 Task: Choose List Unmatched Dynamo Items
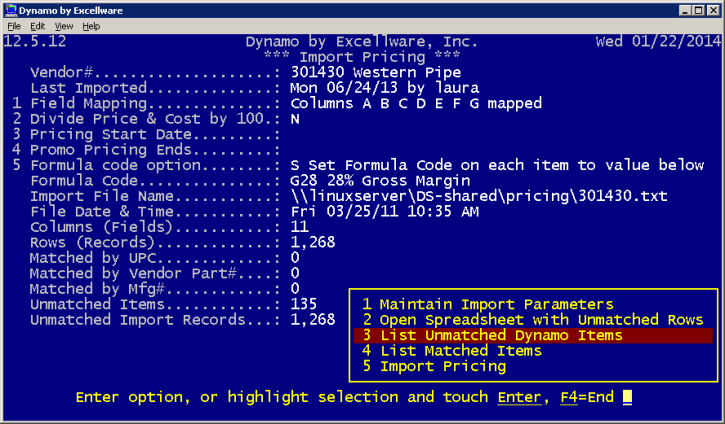click(533, 335)
